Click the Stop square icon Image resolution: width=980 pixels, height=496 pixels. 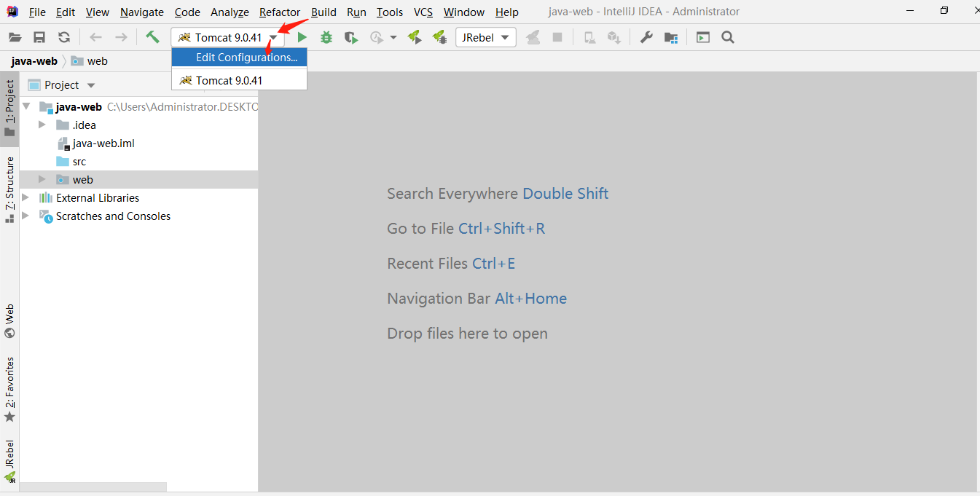[x=557, y=37]
